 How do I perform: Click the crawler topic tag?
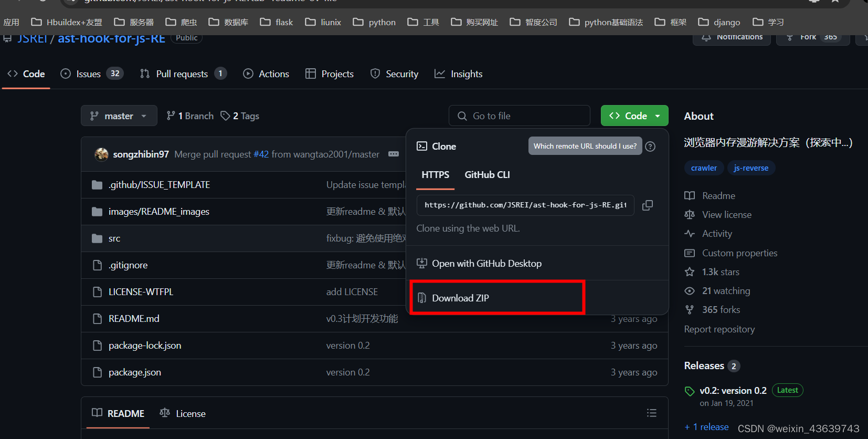(704, 168)
